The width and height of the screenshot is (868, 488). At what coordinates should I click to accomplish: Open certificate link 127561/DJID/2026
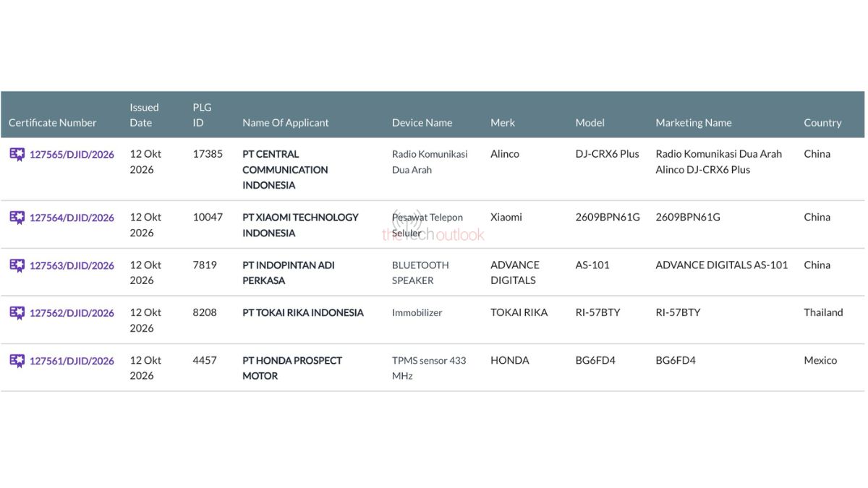(x=72, y=361)
